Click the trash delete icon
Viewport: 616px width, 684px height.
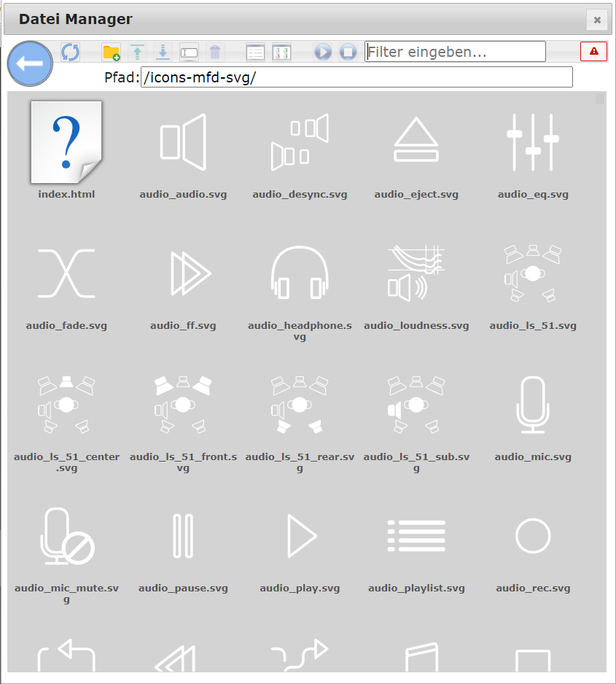pyautogui.click(x=214, y=52)
